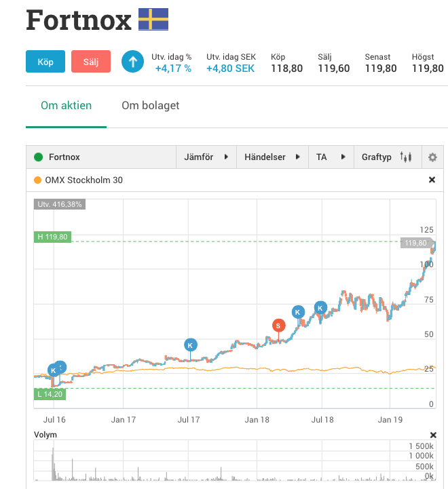Click the Sälj price 119,60
Image resolution: width=448 pixels, height=489 pixels.
point(334,69)
